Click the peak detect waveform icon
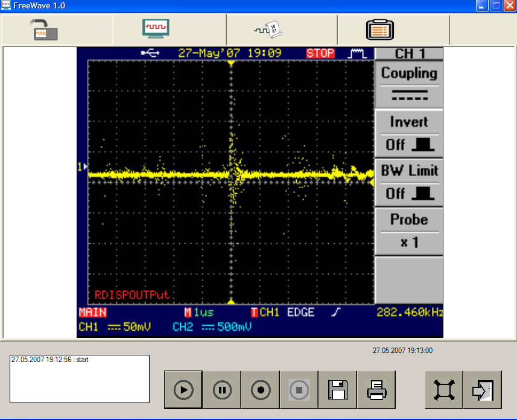Image resolution: width=517 pixels, height=420 pixels. click(357, 53)
